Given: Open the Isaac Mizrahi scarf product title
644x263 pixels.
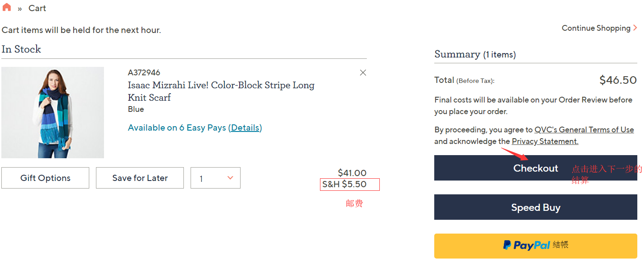Looking at the screenshot, I should [221, 91].
